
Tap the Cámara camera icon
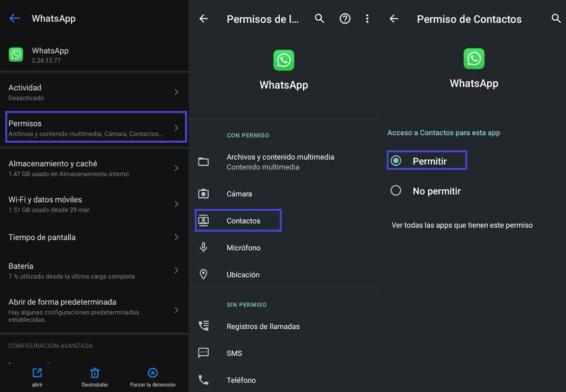(x=203, y=194)
